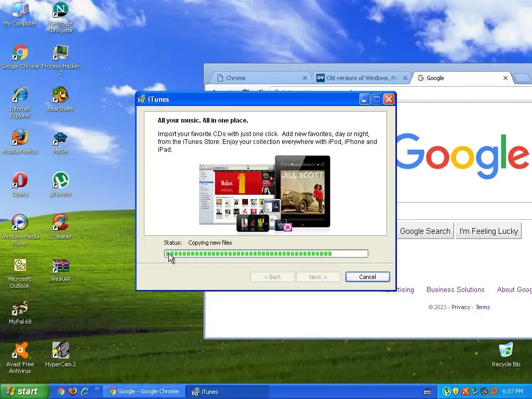Screen dimensions: 532x399
Task: Select WinRAR desktop icon
Action: 60,270
